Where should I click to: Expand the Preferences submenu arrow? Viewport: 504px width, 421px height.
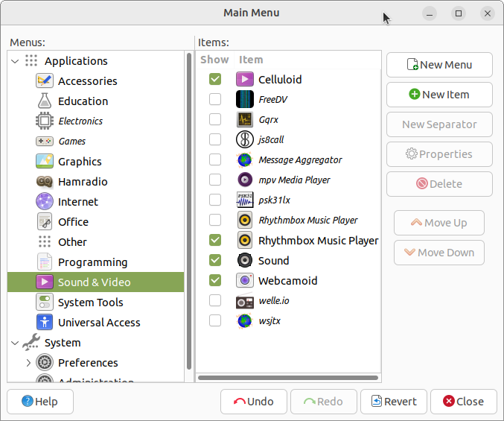[28, 363]
